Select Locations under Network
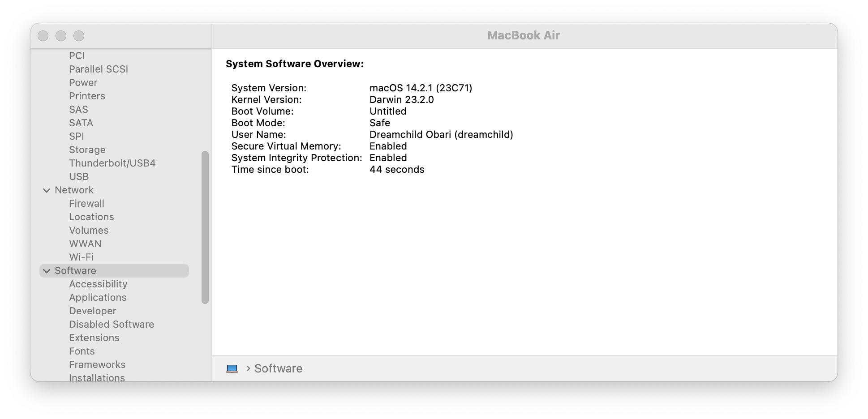 coord(91,217)
